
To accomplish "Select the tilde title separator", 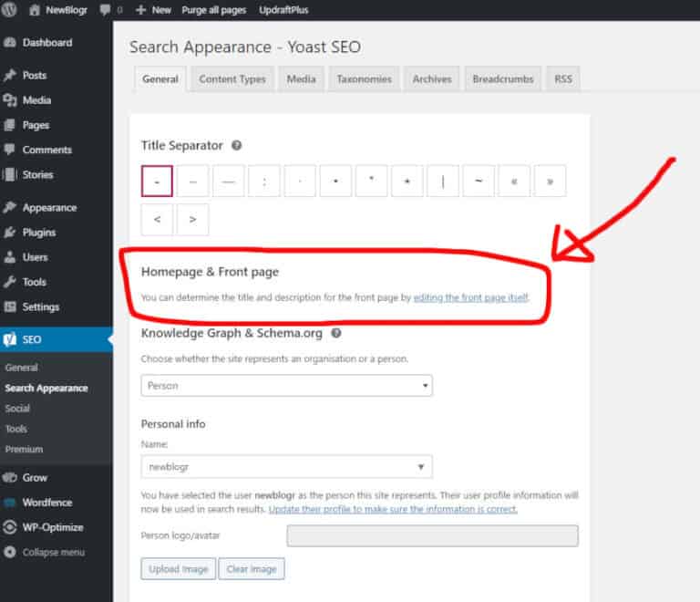I will tap(479, 181).
